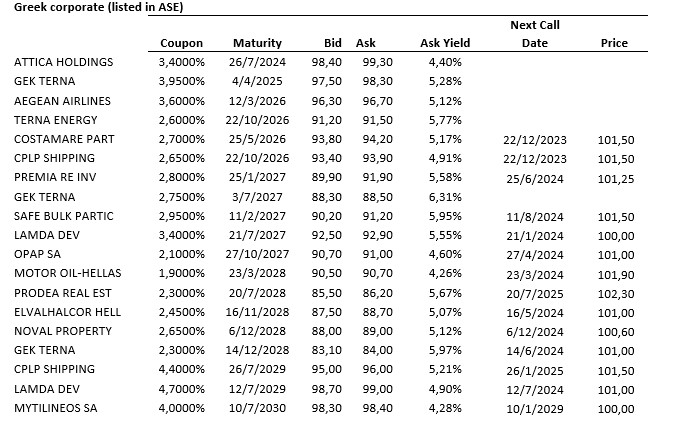Select the ATTICA HOLDINGS row name

[63, 62]
